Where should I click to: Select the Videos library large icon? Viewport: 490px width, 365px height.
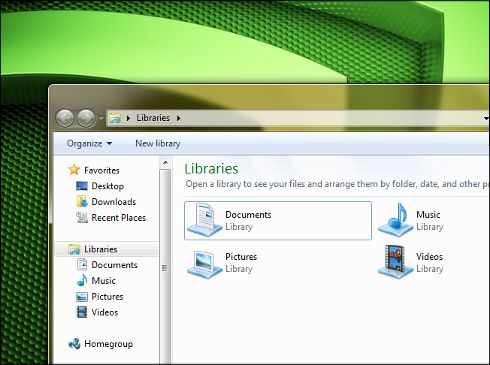pyautogui.click(x=395, y=261)
